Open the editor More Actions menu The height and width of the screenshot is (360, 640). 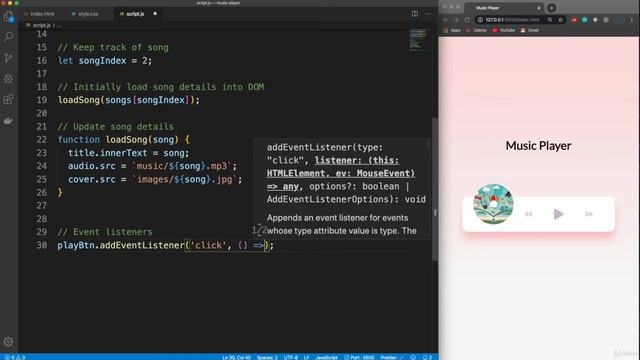point(427,13)
